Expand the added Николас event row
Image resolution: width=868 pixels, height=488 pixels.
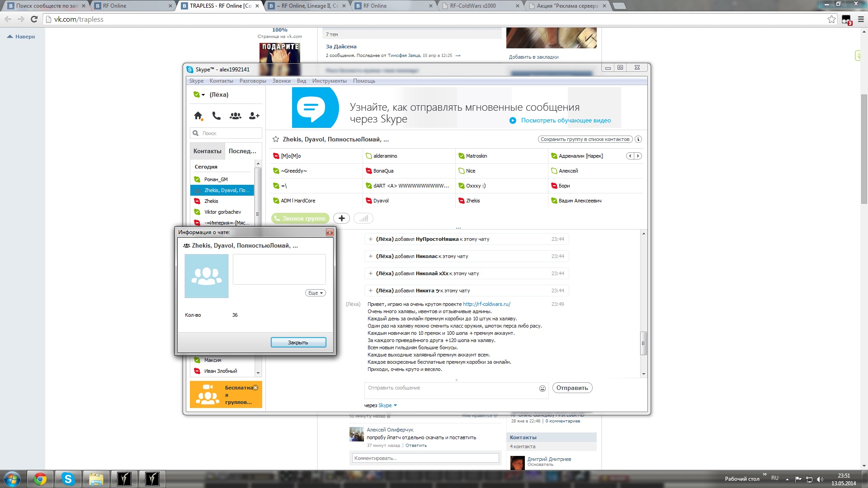point(371,256)
